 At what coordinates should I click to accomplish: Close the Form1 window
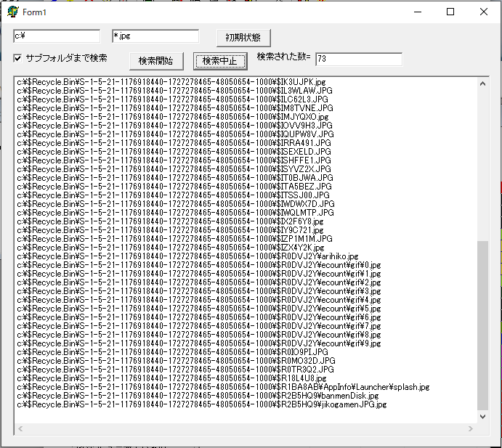point(483,12)
